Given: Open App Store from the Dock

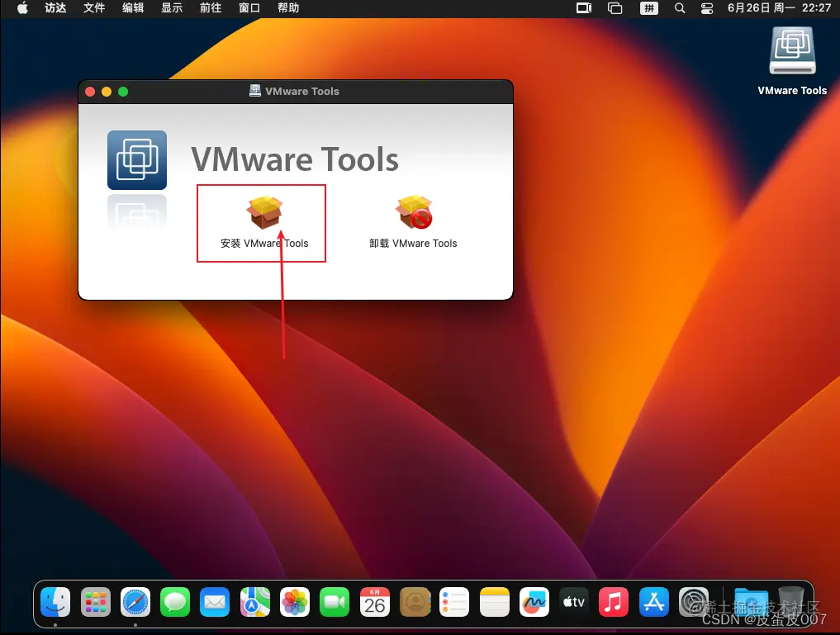Looking at the screenshot, I should [x=653, y=602].
